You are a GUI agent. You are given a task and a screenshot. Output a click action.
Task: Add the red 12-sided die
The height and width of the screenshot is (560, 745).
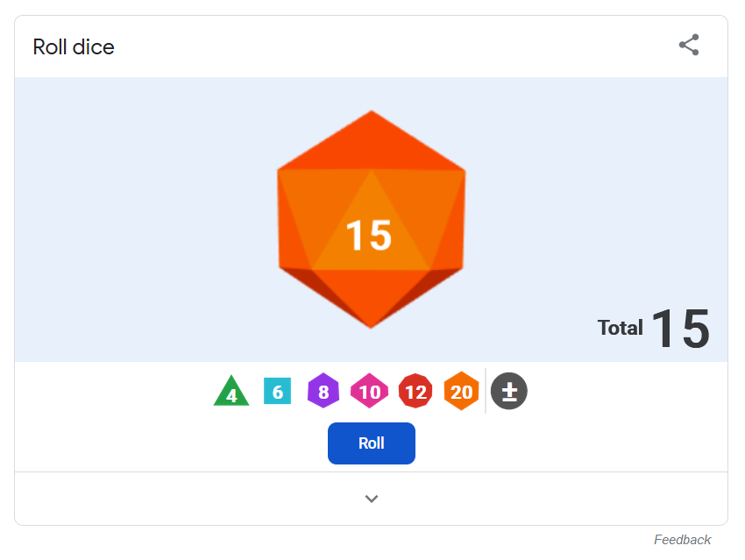click(415, 391)
